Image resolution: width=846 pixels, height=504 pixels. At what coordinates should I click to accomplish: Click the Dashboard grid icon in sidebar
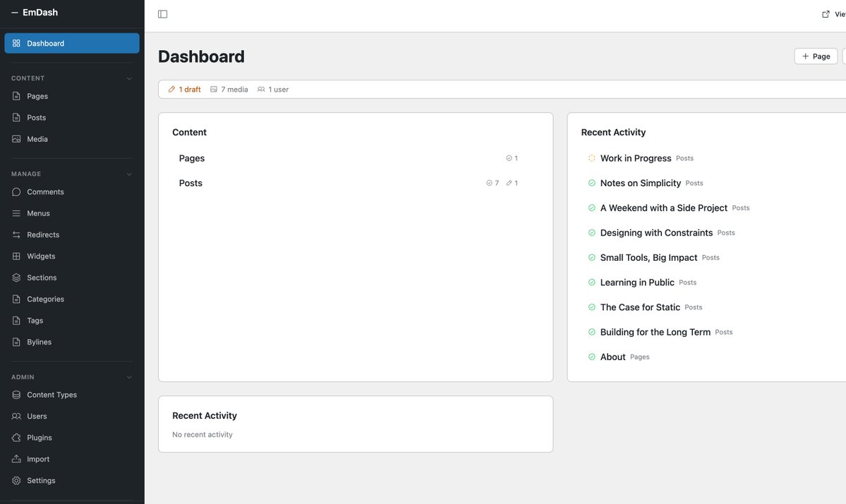coord(16,43)
